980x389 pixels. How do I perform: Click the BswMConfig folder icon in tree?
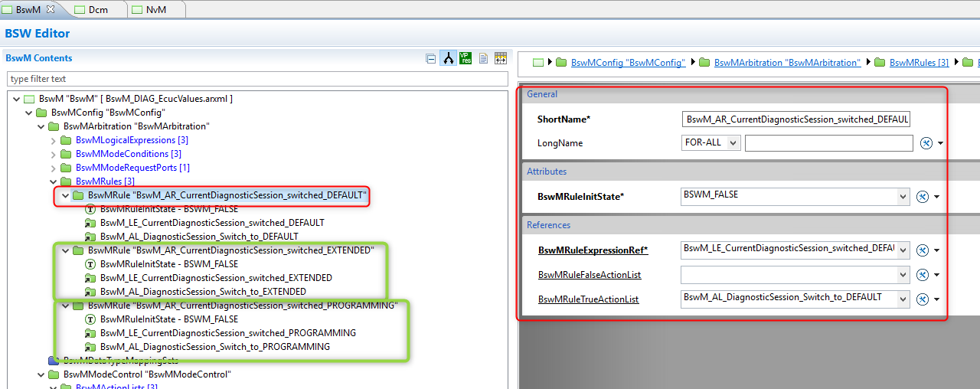click(41, 113)
